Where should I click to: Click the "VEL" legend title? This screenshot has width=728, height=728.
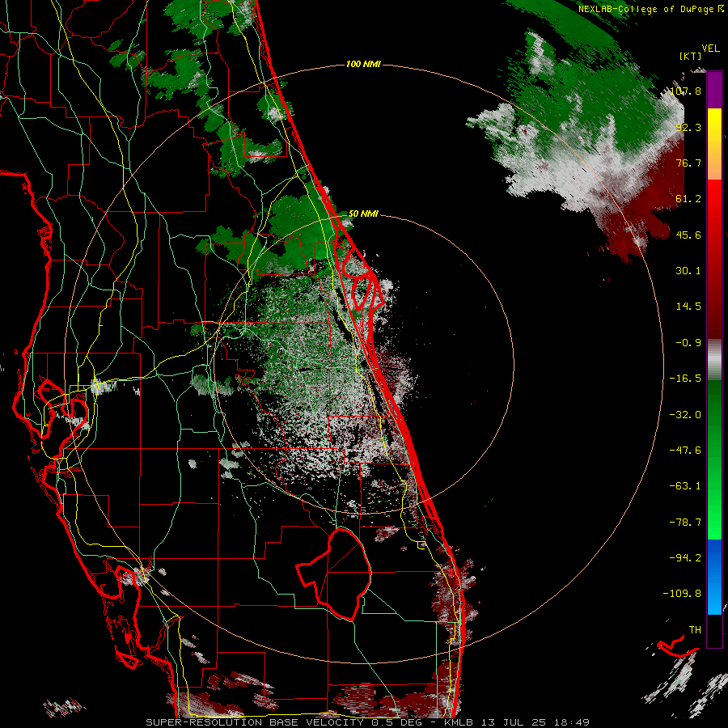pos(710,49)
